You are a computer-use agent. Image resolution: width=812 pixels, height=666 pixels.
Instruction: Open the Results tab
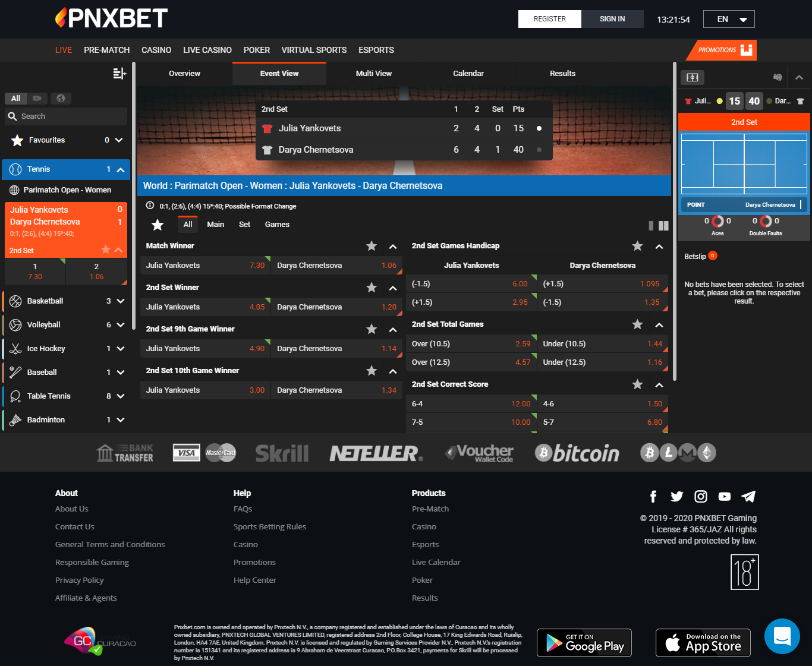(x=562, y=74)
